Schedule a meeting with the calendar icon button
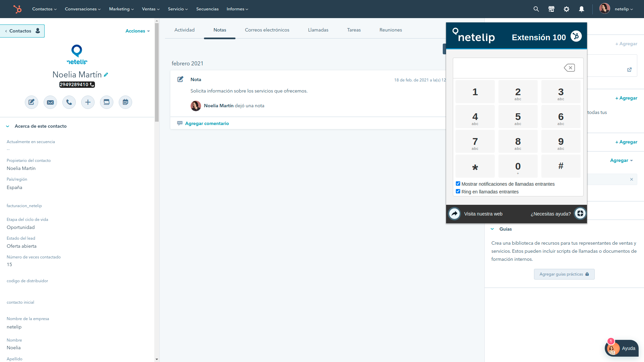This screenshot has width=644, height=362. click(x=125, y=102)
